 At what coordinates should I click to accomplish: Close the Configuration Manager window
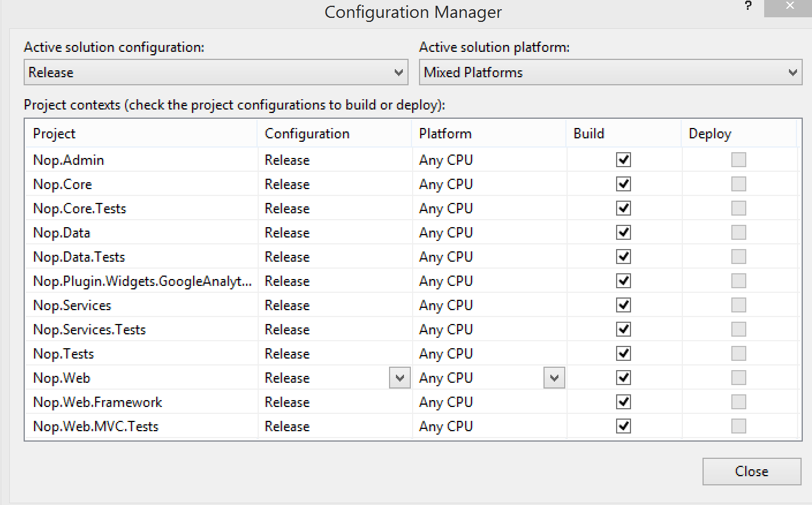click(789, 7)
